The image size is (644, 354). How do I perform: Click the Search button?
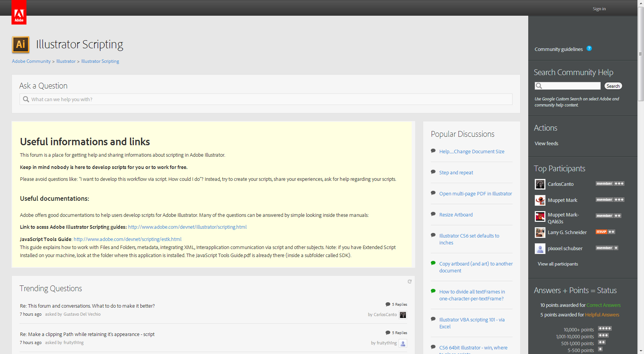click(x=613, y=86)
